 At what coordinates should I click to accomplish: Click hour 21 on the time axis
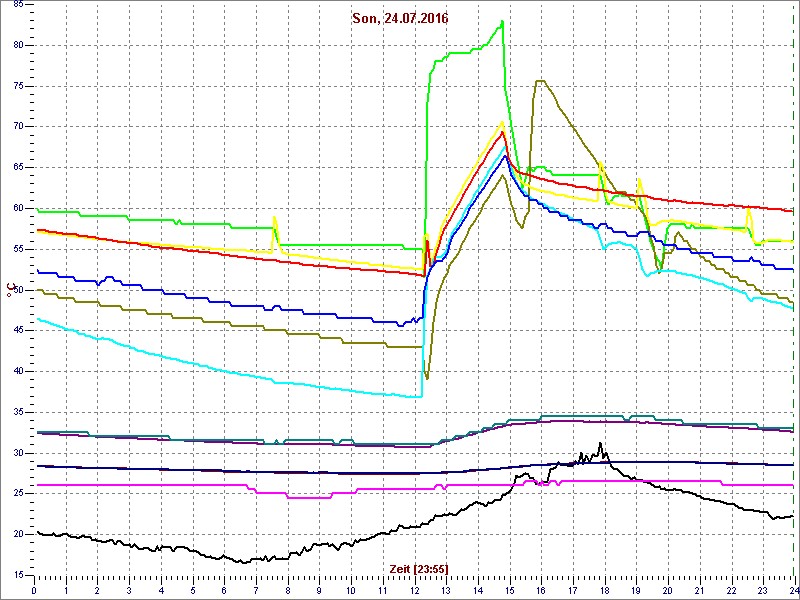tap(699, 591)
